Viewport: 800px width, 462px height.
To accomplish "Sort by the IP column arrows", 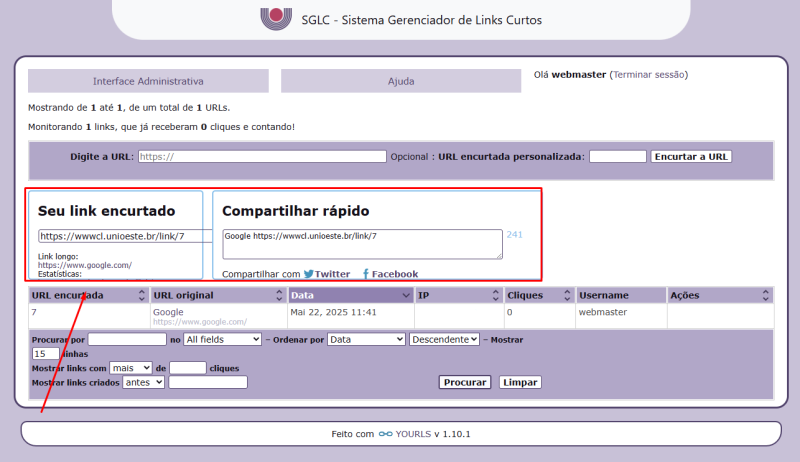I will 493,295.
